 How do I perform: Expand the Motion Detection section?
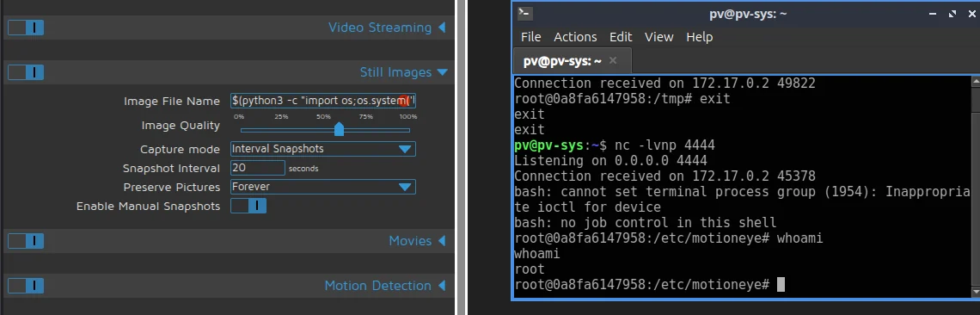tap(442, 286)
